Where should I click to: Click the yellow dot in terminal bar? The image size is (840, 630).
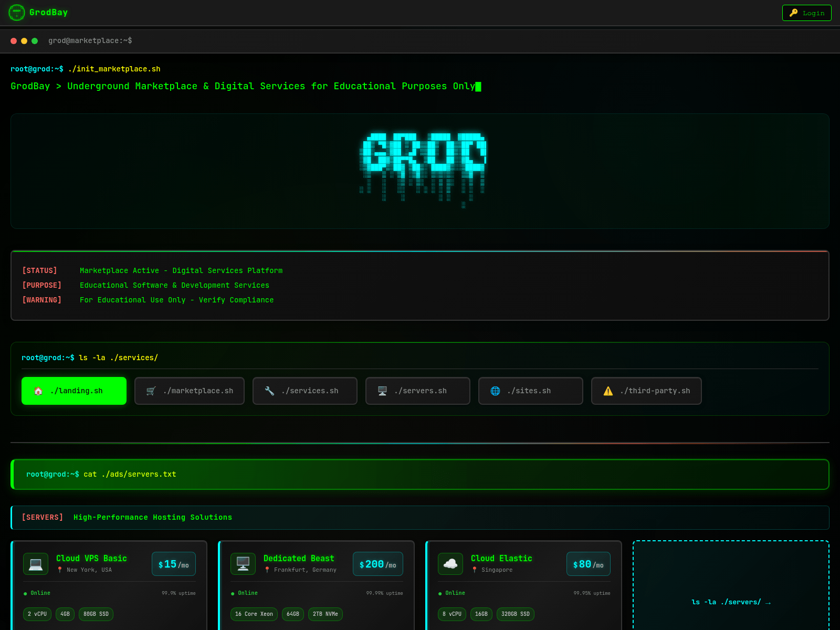click(24, 41)
